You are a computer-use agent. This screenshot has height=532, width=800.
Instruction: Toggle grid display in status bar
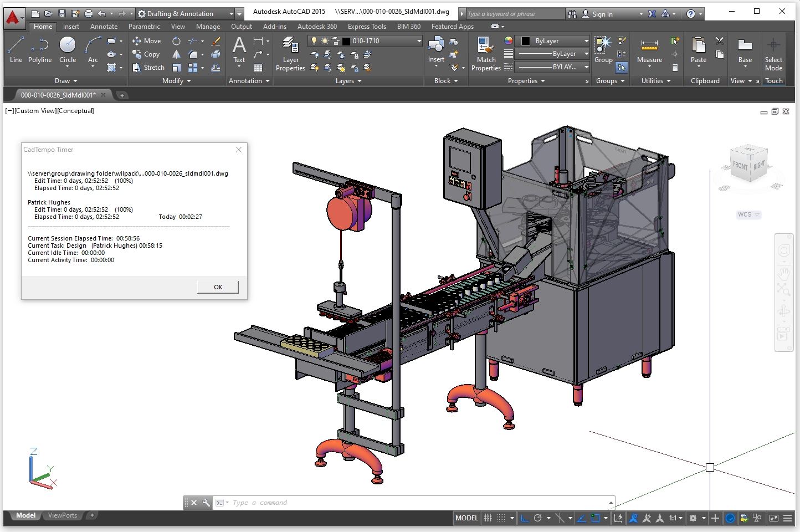click(x=488, y=518)
